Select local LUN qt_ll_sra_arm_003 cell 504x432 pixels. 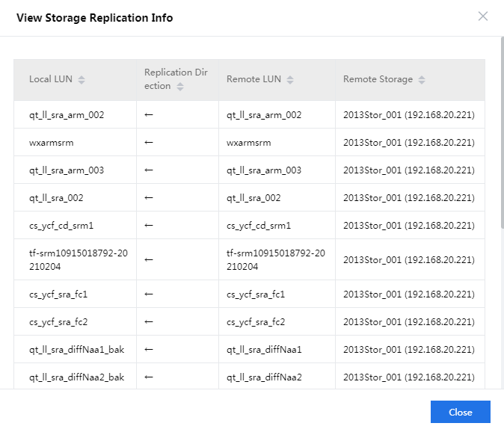coord(67,170)
